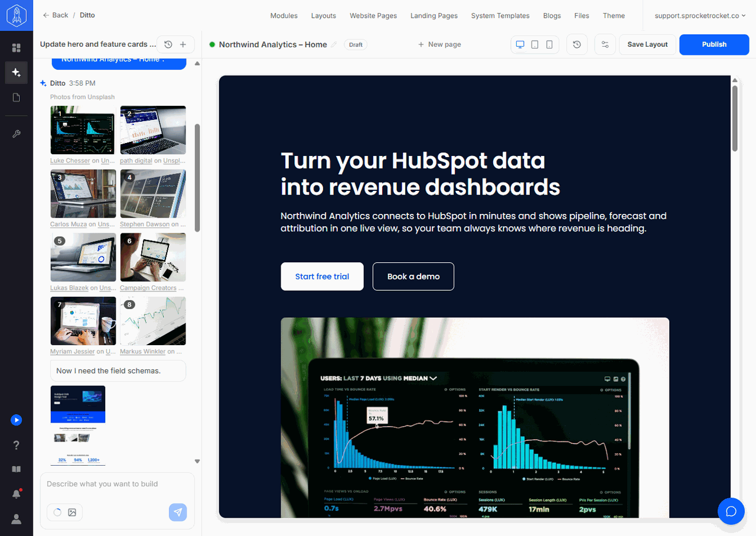Open the wrench tools icon in sidebar
The width and height of the screenshot is (756, 536).
(17, 134)
